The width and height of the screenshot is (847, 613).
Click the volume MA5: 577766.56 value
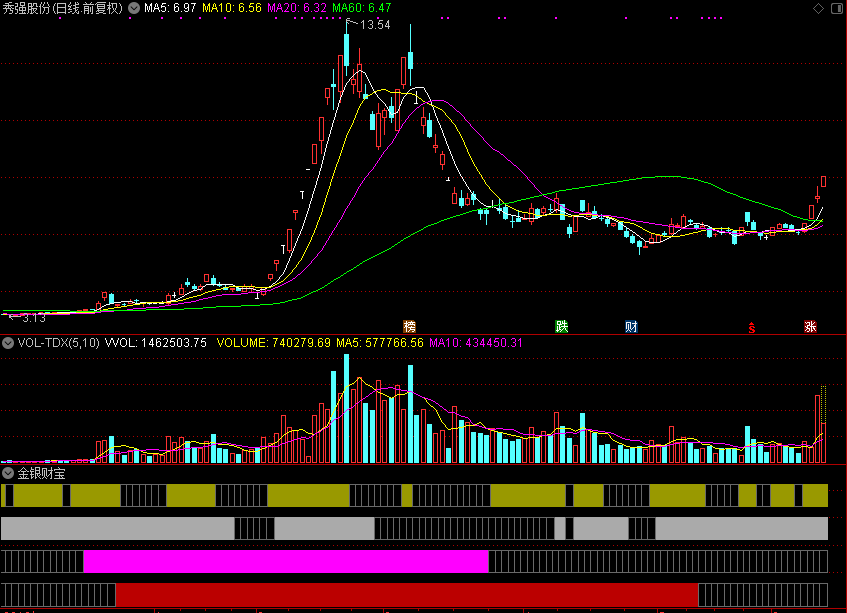[x=380, y=343]
